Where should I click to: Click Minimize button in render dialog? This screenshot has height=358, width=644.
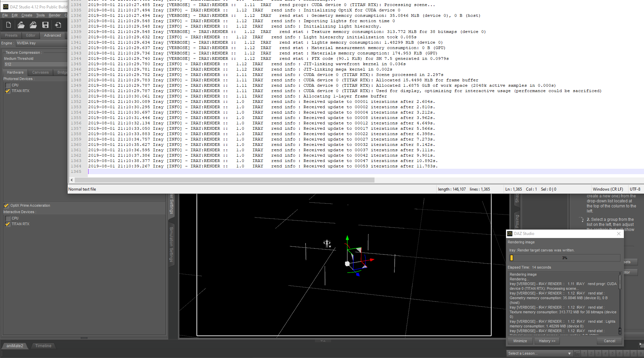click(520, 341)
